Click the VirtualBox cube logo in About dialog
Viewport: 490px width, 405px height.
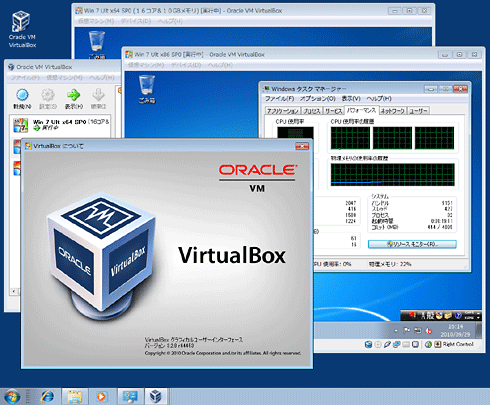tap(102, 256)
